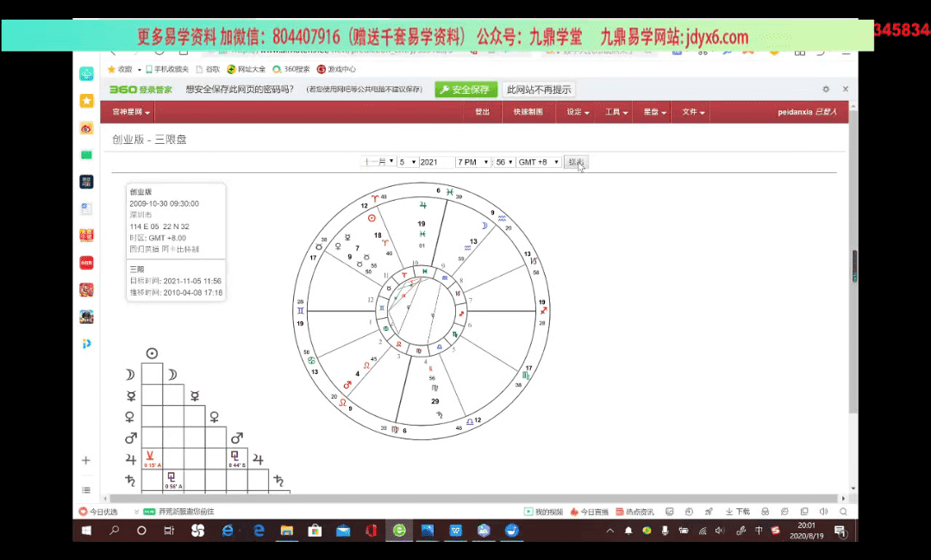This screenshot has width=931, height=560.
Task: Click the year input field showing 2021
Action: (x=436, y=162)
